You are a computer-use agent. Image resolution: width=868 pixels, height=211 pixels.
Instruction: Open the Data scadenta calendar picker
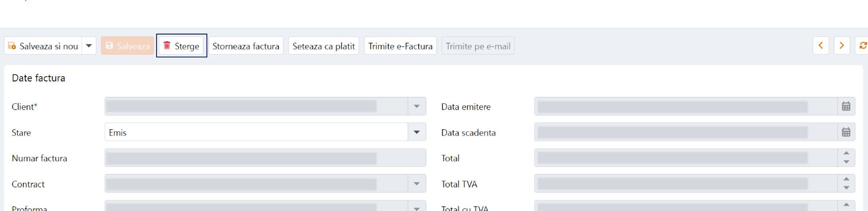coord(846,132)
